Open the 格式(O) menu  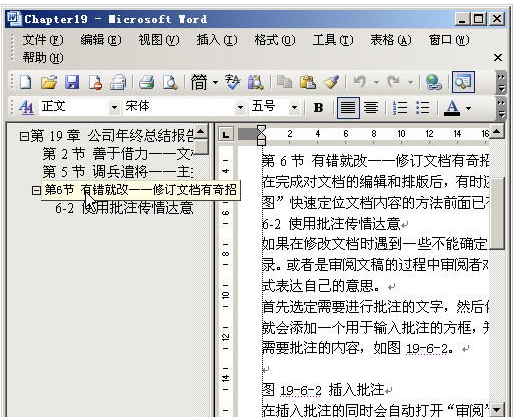pos(275,40)
